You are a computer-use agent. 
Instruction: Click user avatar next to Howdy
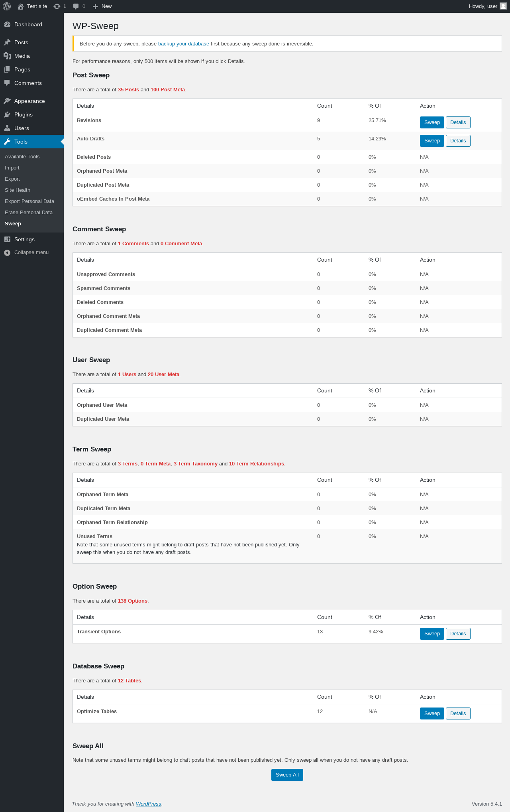[503, 6]
